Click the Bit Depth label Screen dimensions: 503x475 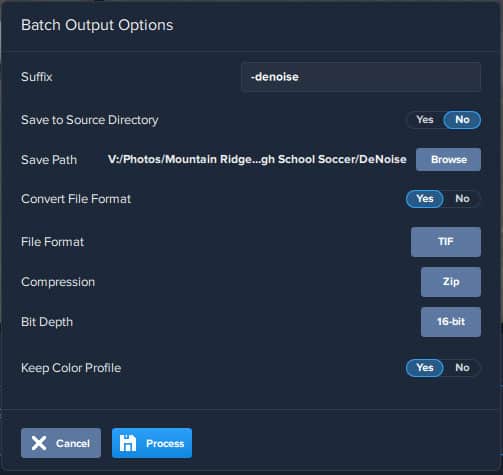[x=47, y=322]
